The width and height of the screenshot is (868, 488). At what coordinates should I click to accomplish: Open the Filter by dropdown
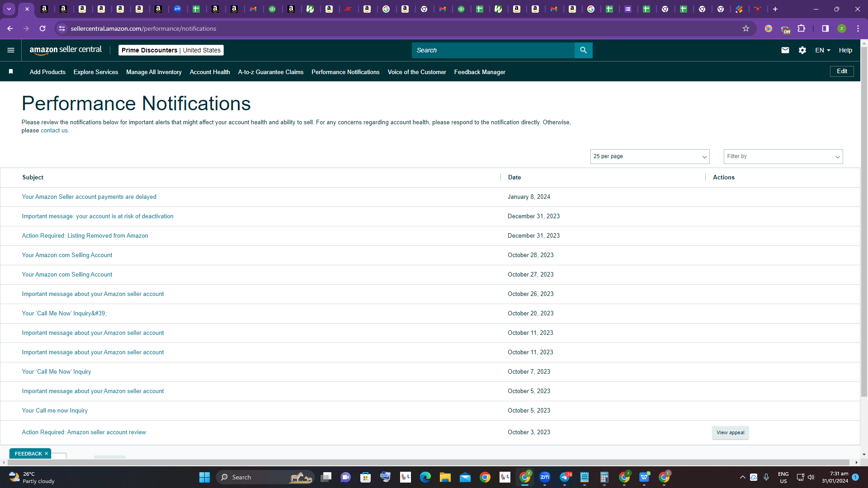pyautogui.click(x=783, y=156)
